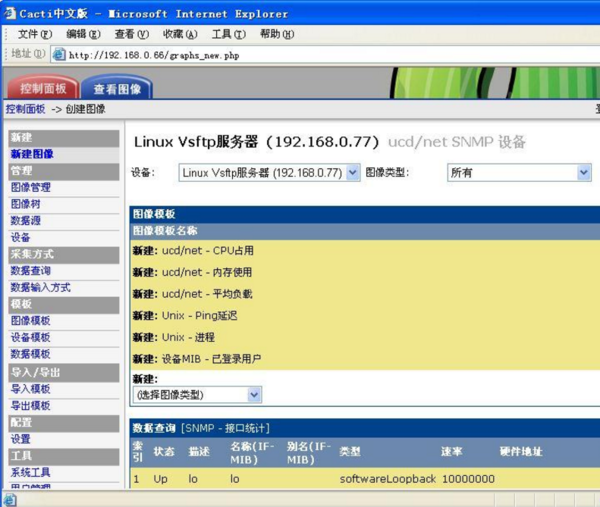The width and height of the screenshot is (600, 507).
Task: Open the 设备 dropdown showing Linux Vsftp服务器
Action: pos(269,173)
